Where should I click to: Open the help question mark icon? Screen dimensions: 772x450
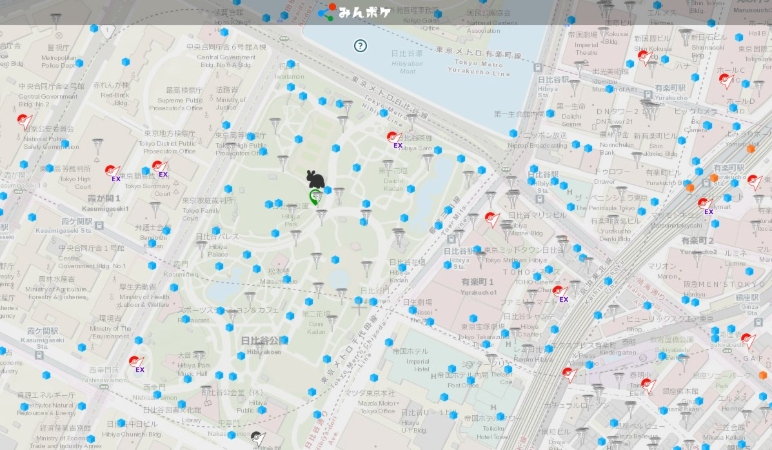tap(360, 46)
